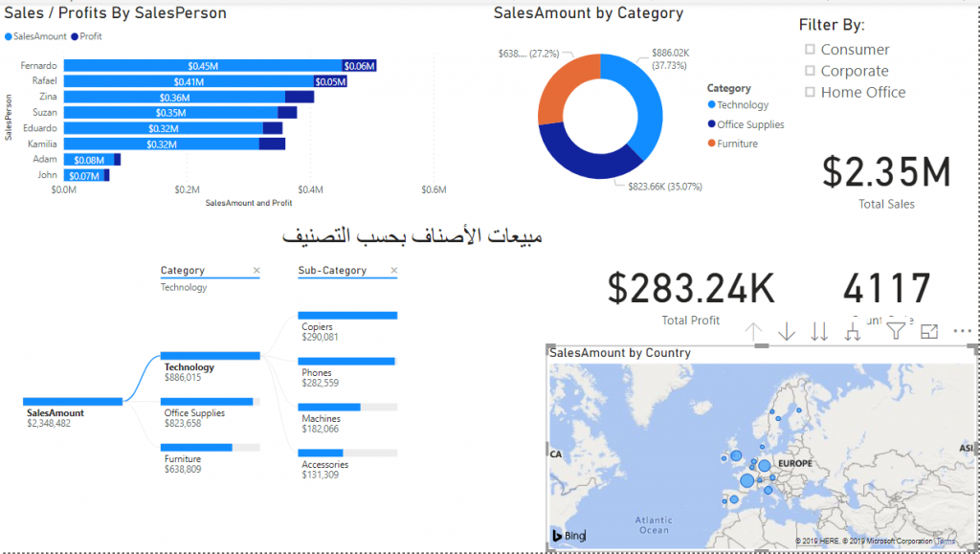Remove the Category level with its X
Screen dimensions: 980x554
tap(256, 271)
